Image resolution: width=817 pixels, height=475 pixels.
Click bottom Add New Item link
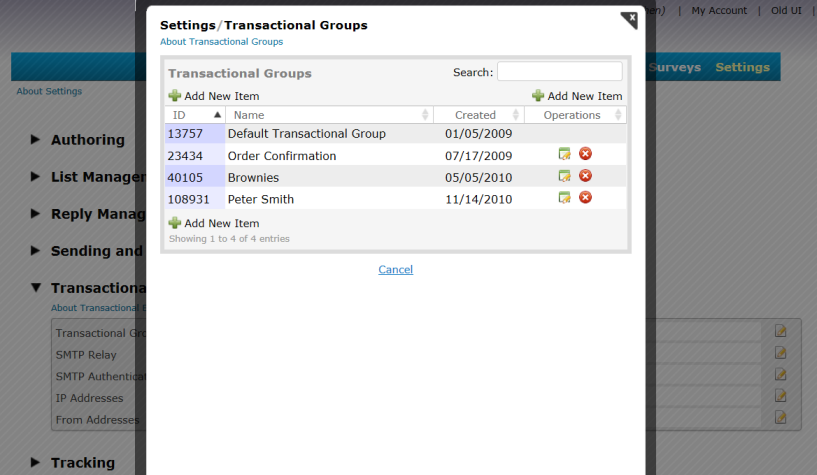(x=214, y=223)
